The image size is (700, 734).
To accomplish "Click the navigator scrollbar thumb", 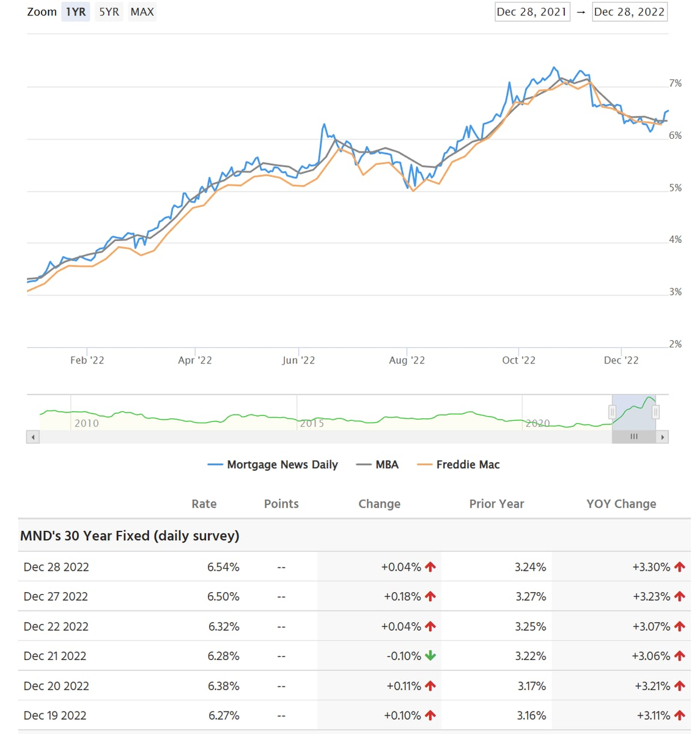I will (x=633, y=437).
